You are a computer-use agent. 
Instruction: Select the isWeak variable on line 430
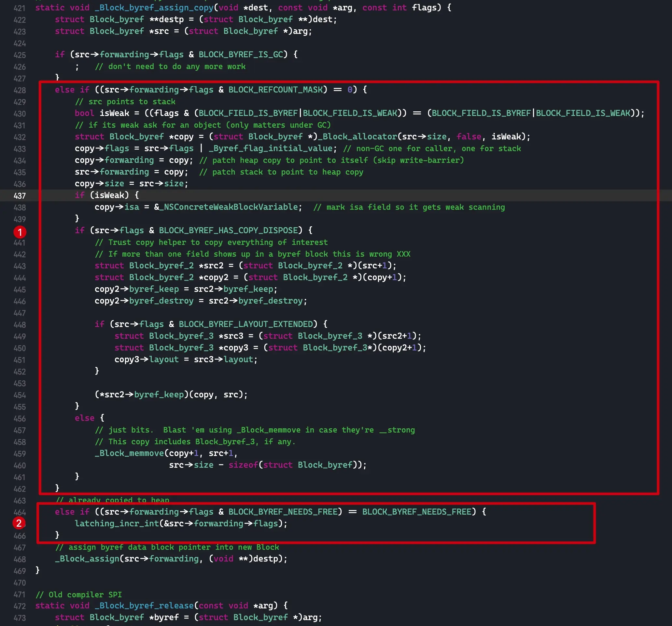(115, 113)
